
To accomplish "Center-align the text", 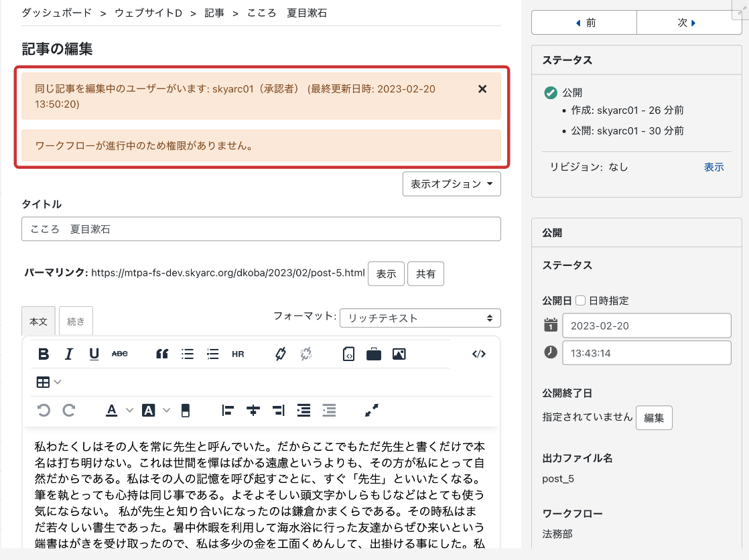I will 253,411.
